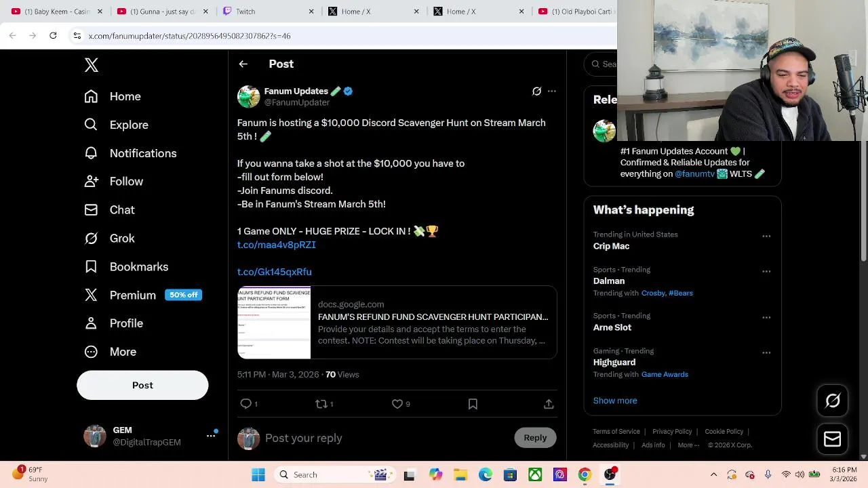Image resolution: width=868 pixels, height=488 pixels.
Task: Click the repost icon
Action: 321,404
